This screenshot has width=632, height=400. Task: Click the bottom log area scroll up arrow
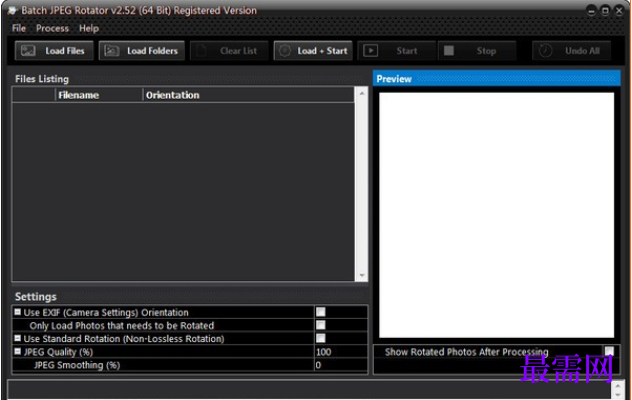point(617,386)
